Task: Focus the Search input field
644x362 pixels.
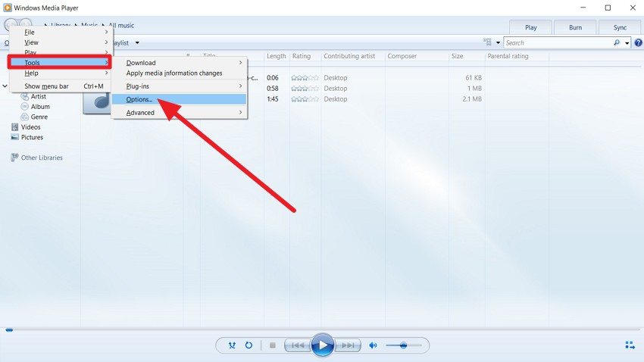Action: point(558,42)
